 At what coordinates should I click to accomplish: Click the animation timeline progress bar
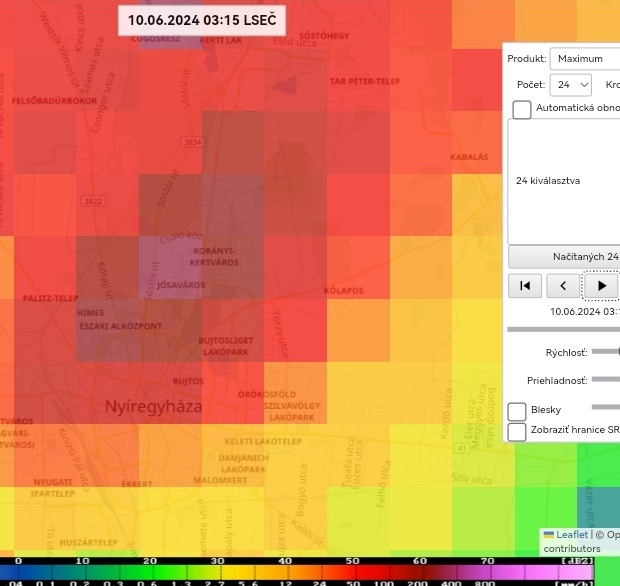tap(565, 329)
